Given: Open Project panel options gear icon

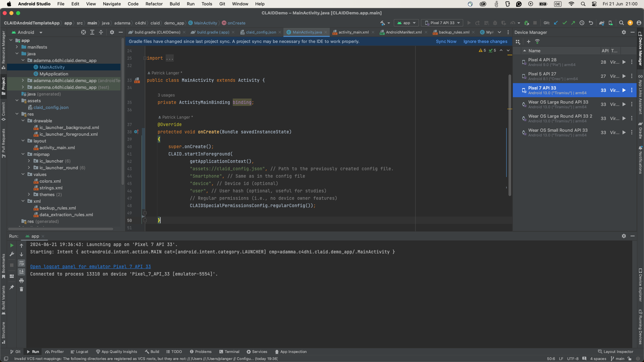Looking at the screenshot, I should tap(112, 33).
